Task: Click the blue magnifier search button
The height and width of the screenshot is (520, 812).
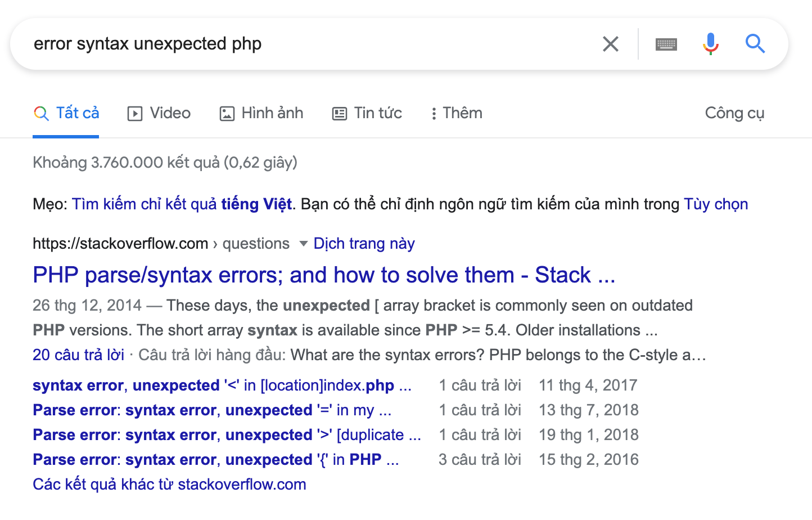Action: coord(755,44)
